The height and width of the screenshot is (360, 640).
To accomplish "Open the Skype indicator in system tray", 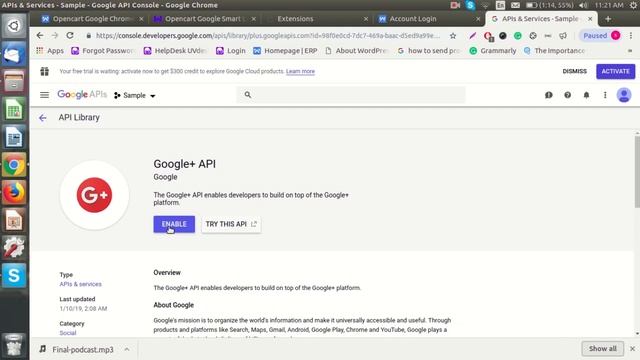I will coord(470,5).
